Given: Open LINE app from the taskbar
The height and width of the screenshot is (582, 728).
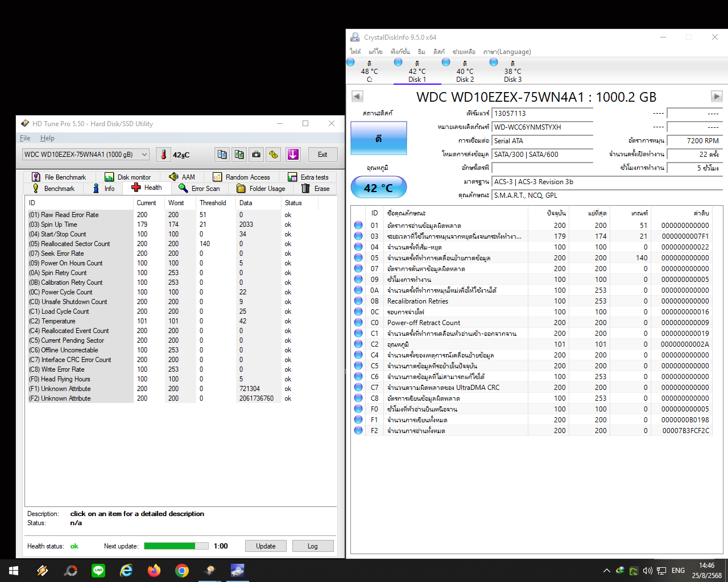Looking at the screenshot, I should coord(98,571).
